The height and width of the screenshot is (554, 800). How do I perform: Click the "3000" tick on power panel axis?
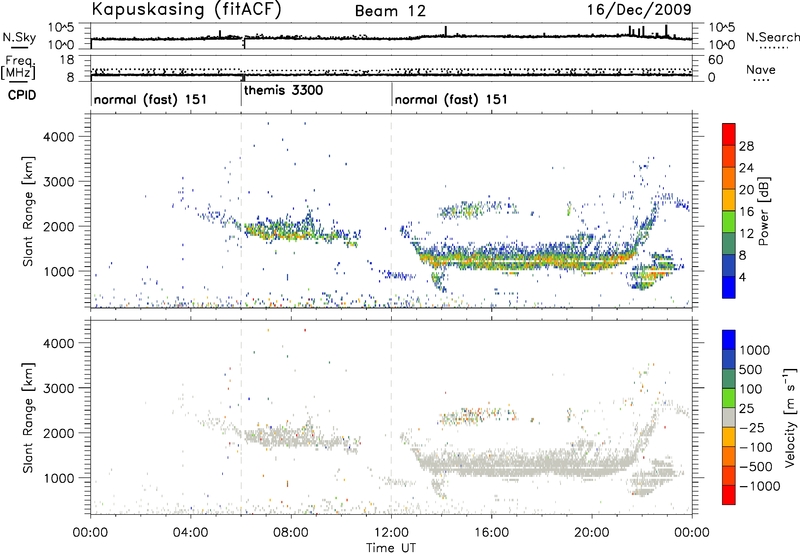click(x=58, y=182)
